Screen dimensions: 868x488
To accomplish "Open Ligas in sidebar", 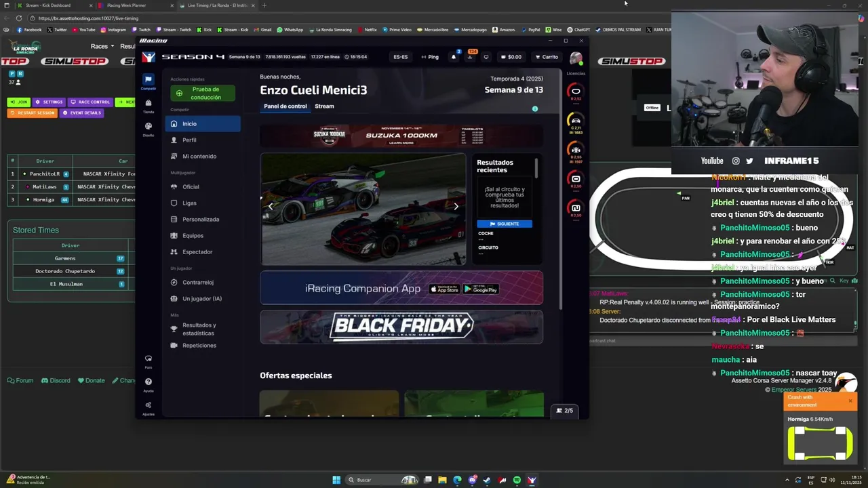I will pyautogui.click(x=203, y=203).
